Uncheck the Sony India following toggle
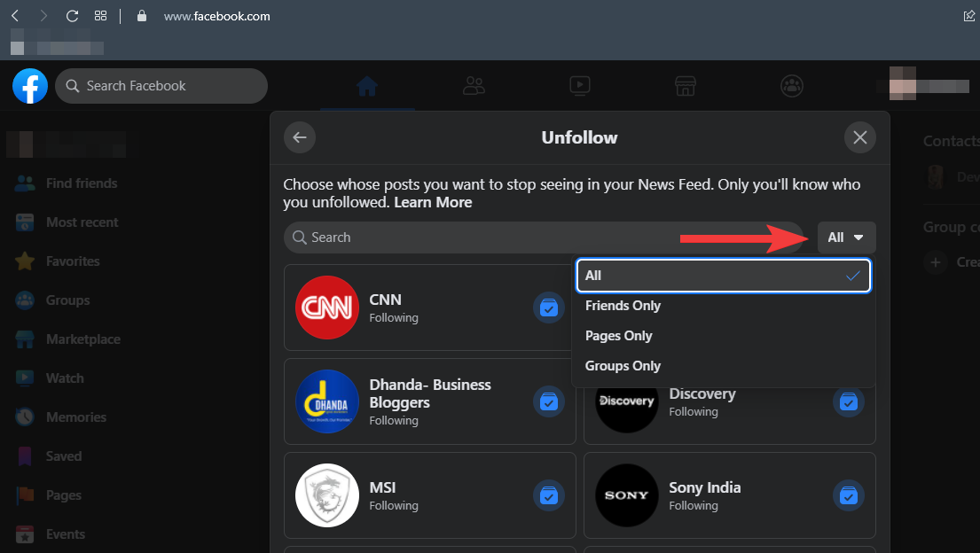980x553 pixels. pos(849,495)
